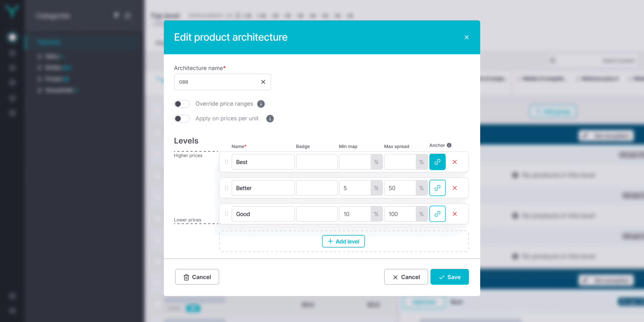The height and width of the screenshot is (322, 644).
Task: Turn on Apply on prices per unit
Action: click(182, 119)
